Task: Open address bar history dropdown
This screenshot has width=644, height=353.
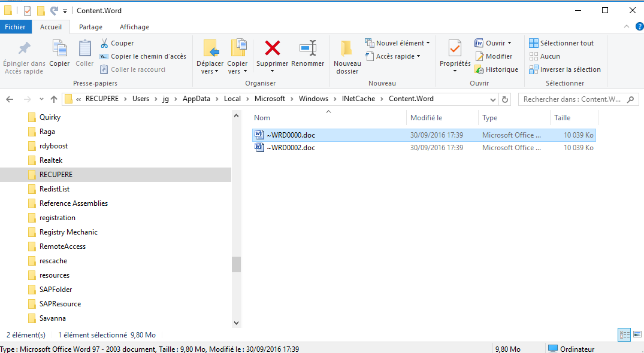Action: pyautogui.click(x=493, y=99)
